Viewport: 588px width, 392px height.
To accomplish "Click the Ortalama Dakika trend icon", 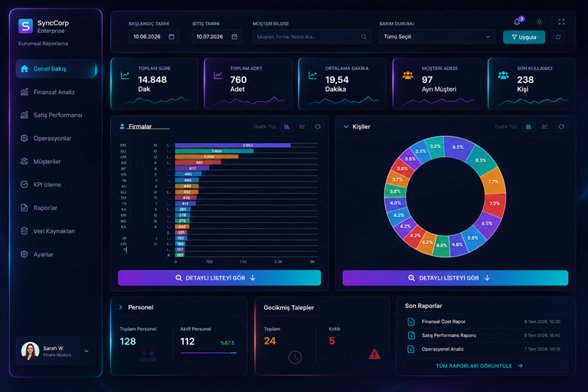I will coord(312,75).
